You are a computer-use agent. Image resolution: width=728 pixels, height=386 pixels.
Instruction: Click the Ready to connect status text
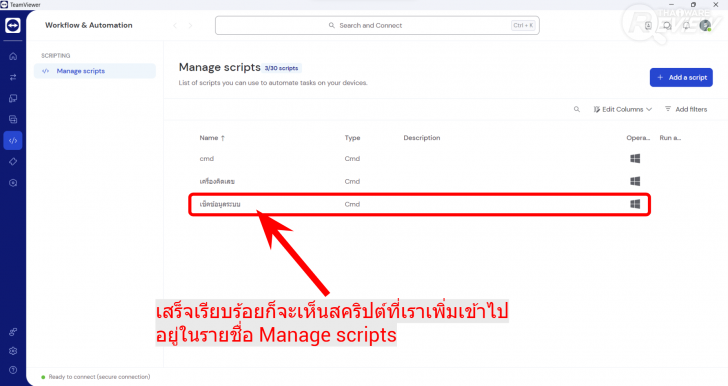point(99,377)
